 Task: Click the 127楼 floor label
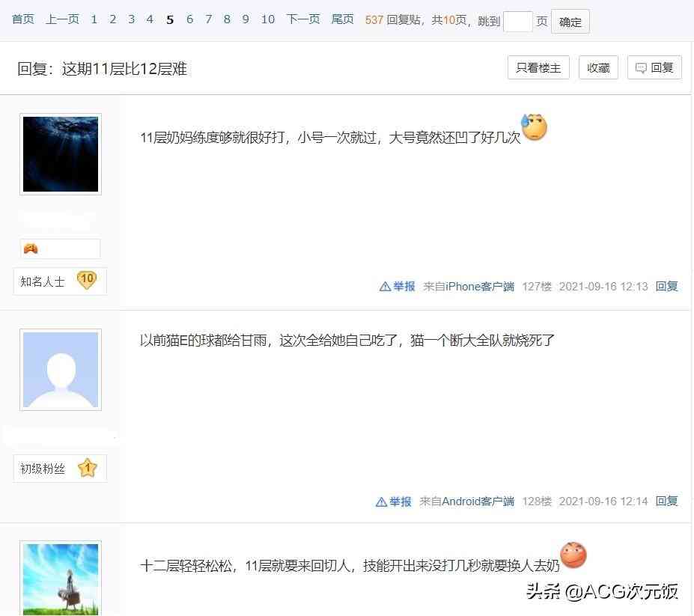click(x=537, y=287)
